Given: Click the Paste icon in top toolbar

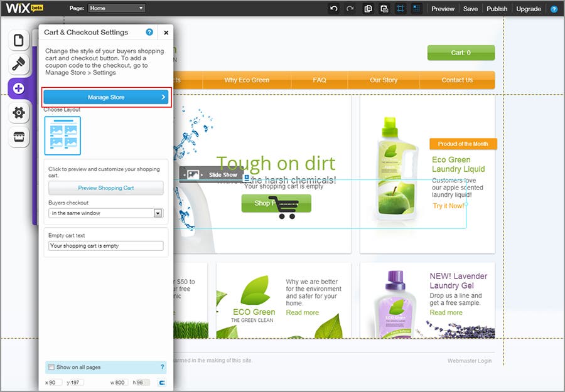Looking at the screenshot, I should tap(384, 9).
